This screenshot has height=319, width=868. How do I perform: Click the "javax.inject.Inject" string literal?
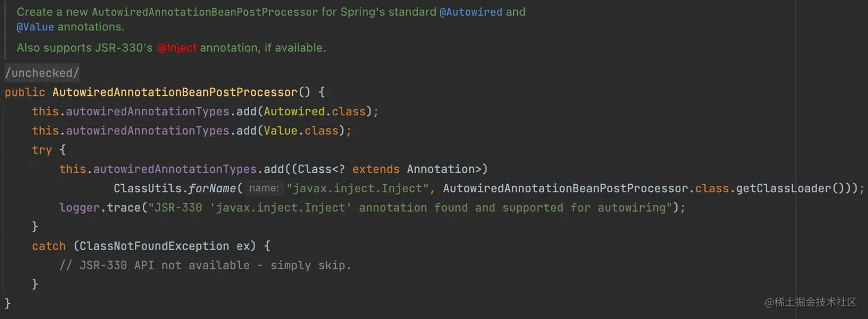[358, 188]
